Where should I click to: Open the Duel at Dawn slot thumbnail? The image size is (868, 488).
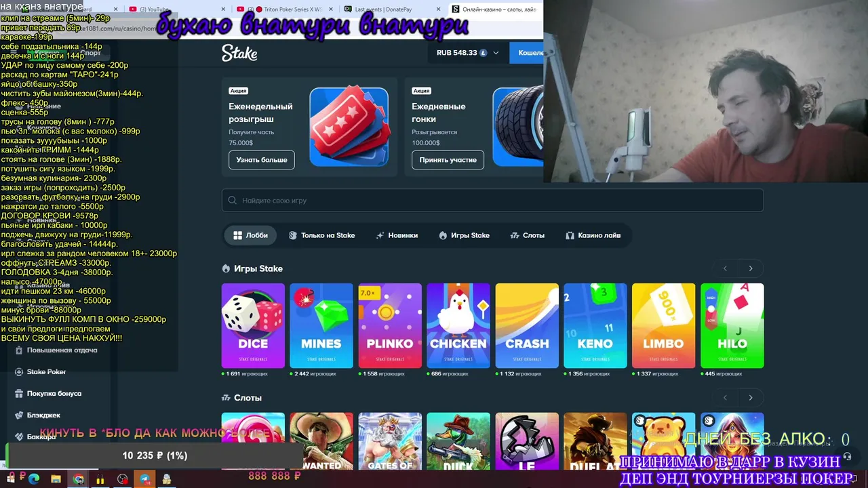(595, 441)
